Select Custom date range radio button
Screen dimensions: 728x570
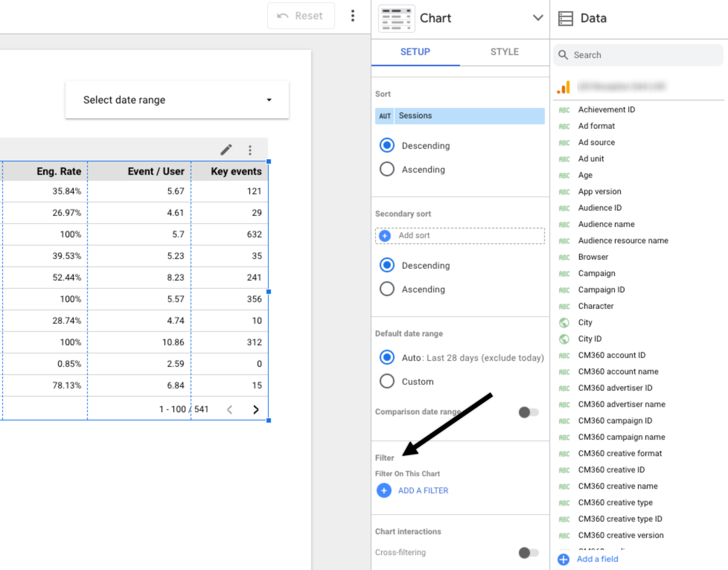[x=386, y=378]
